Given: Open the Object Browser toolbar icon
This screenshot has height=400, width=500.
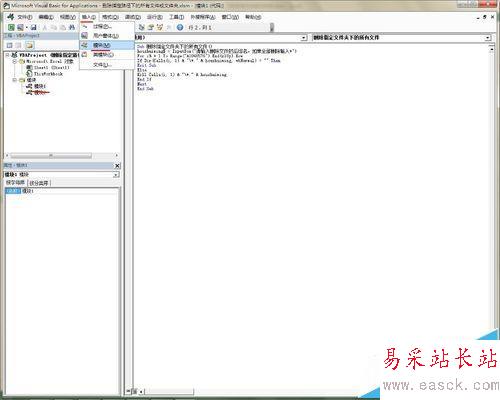Looking at the screenshot, I should (160, 27).
